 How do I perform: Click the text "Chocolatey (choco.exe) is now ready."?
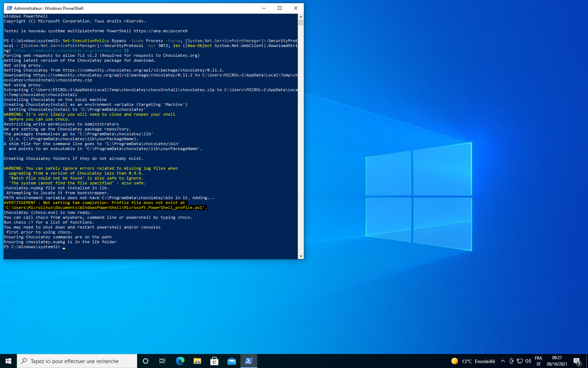(x=48, y=213)
